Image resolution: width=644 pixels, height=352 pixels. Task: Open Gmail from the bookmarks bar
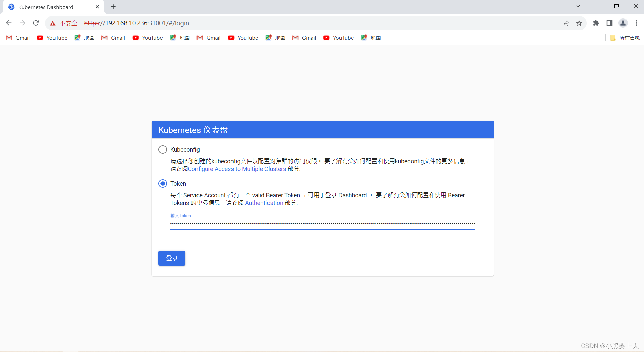17,38
